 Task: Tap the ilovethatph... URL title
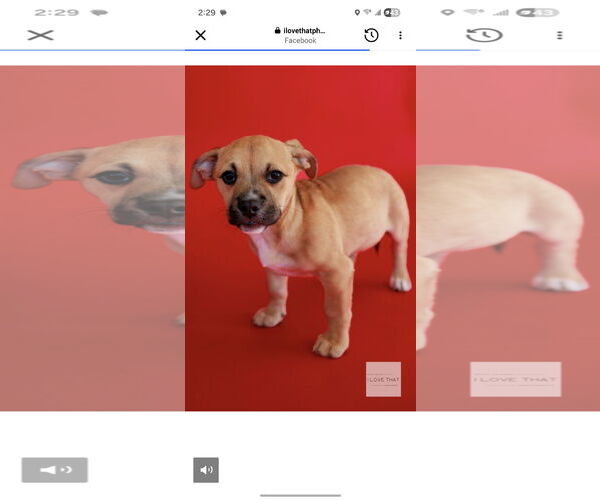(304, 31)
